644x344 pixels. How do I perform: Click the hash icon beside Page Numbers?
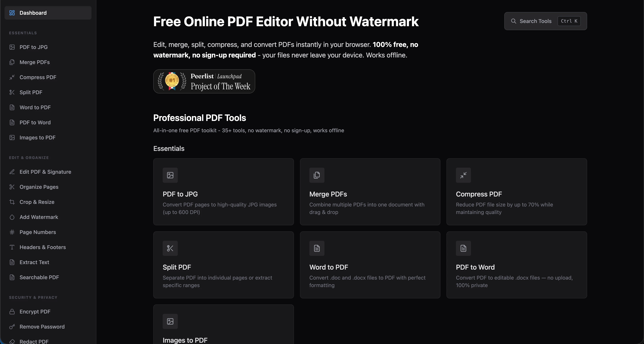pyautogui.click(x=12, y=232)
